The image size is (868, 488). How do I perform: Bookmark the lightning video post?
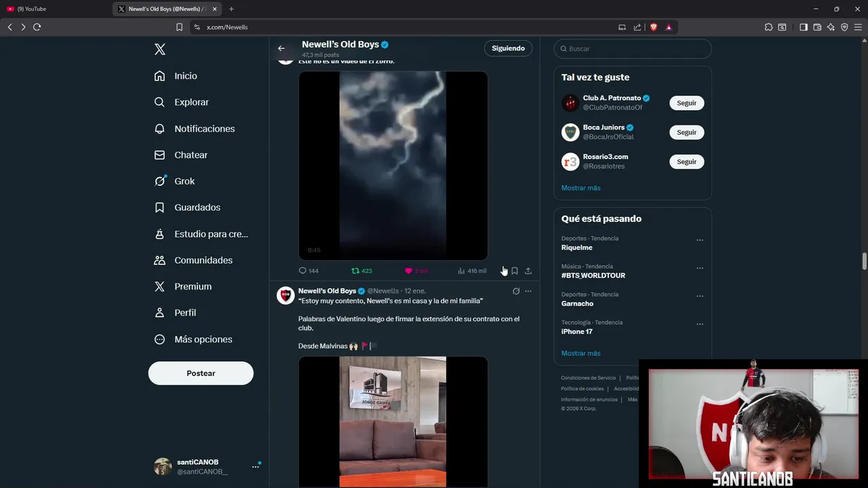coord(515,270)
